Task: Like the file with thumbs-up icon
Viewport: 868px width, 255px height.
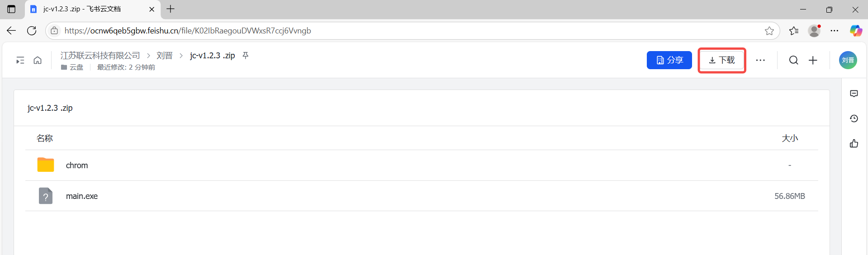Action: 854,143
